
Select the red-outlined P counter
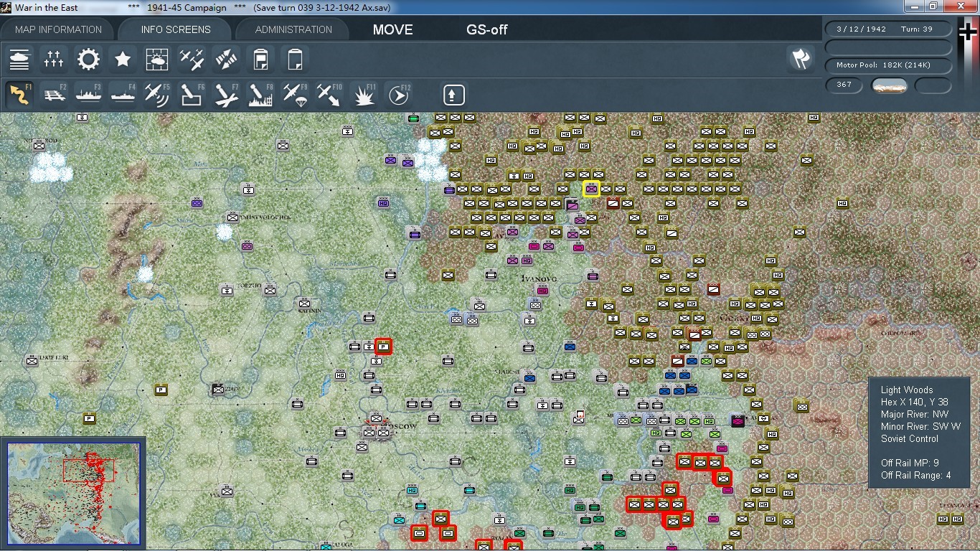383,347
